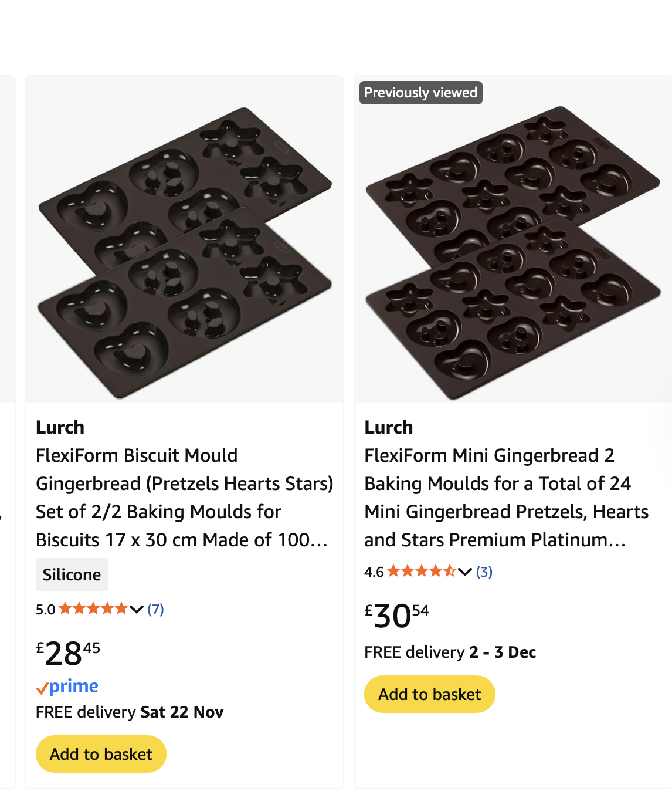Add the £28.45 biscuit mould to basket
The image size is (672, 798).
101,754
